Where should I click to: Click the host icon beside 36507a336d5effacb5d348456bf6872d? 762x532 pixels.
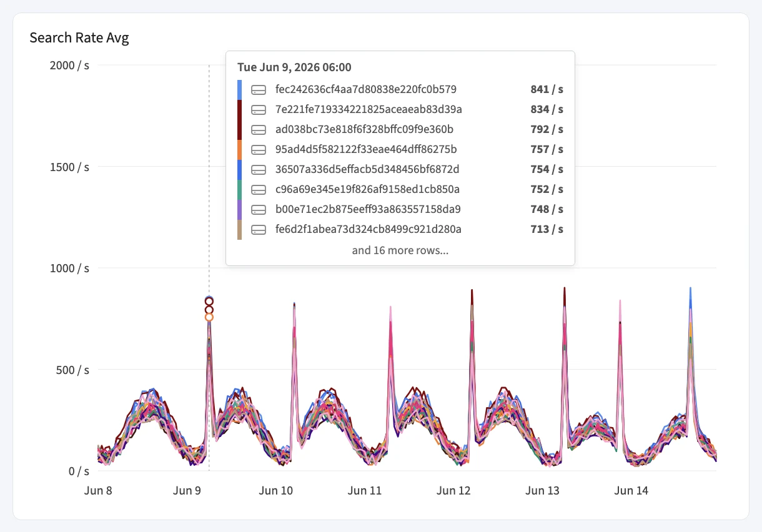point(259,169)
